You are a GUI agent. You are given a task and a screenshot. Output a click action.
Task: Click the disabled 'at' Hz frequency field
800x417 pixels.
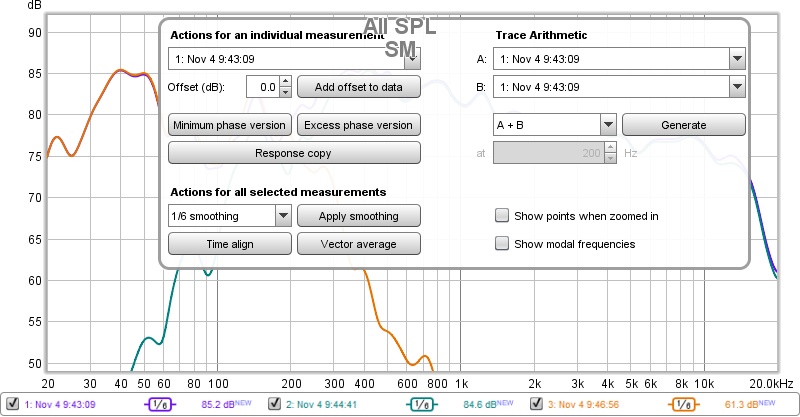coord(548,153)
